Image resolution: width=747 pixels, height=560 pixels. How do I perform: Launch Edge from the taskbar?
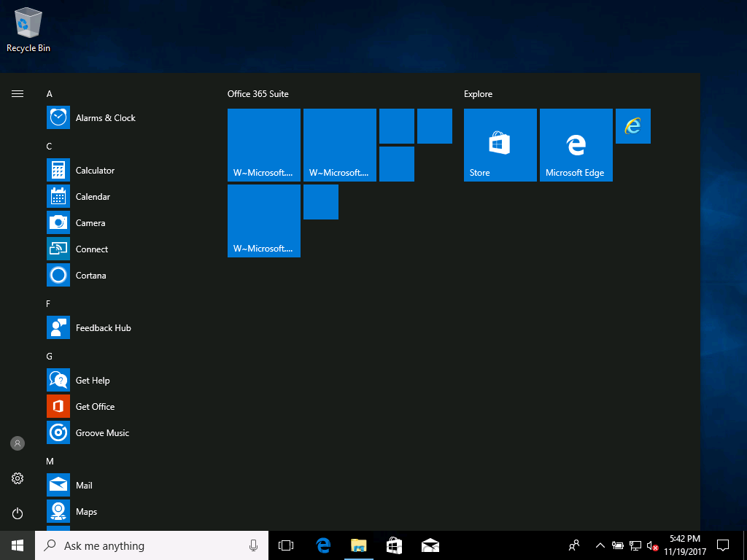point(323,545)
